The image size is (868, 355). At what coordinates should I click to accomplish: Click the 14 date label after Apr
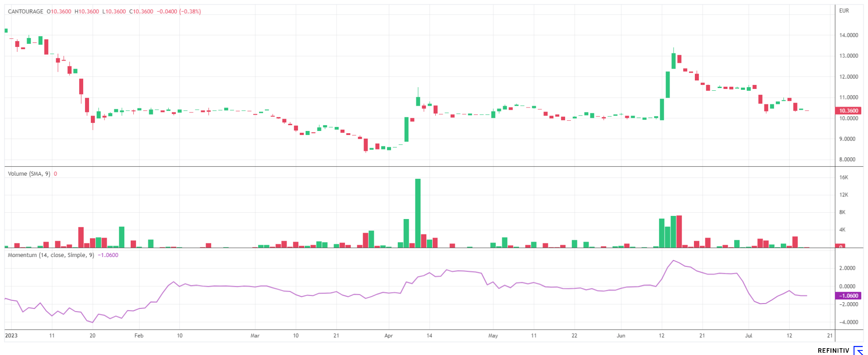429,336
